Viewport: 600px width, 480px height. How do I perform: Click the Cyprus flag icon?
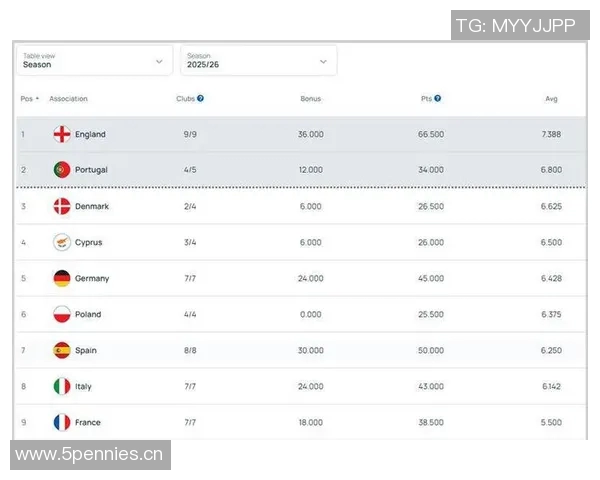(x=62, y=242)
